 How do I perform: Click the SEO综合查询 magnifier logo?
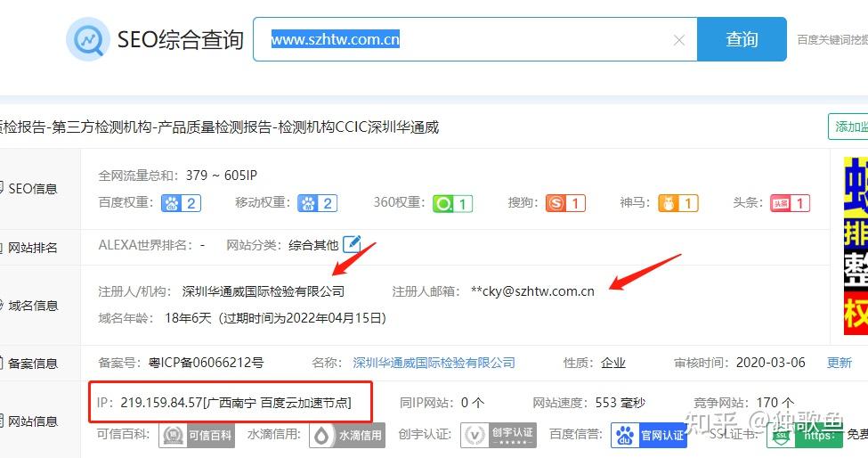pos(88,39)
